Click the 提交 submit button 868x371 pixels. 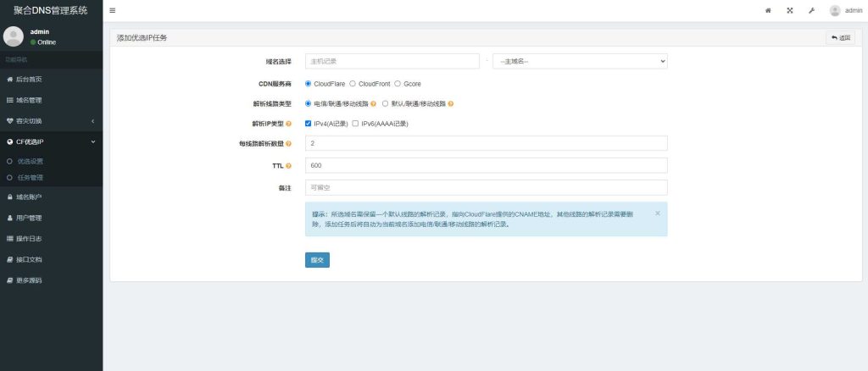coord(317,260)
